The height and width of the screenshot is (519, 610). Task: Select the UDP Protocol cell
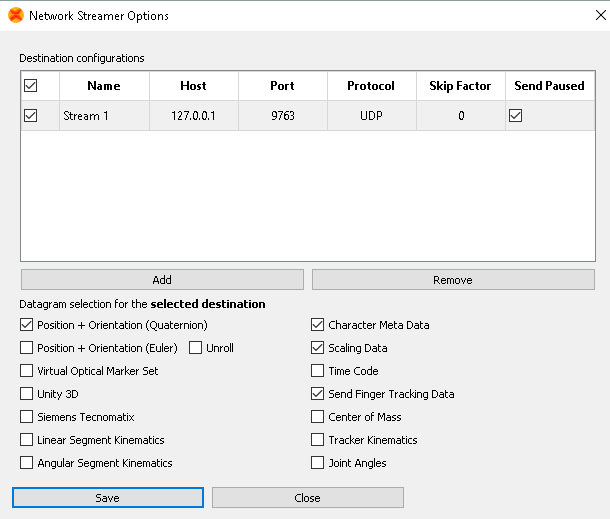point(371,116)
